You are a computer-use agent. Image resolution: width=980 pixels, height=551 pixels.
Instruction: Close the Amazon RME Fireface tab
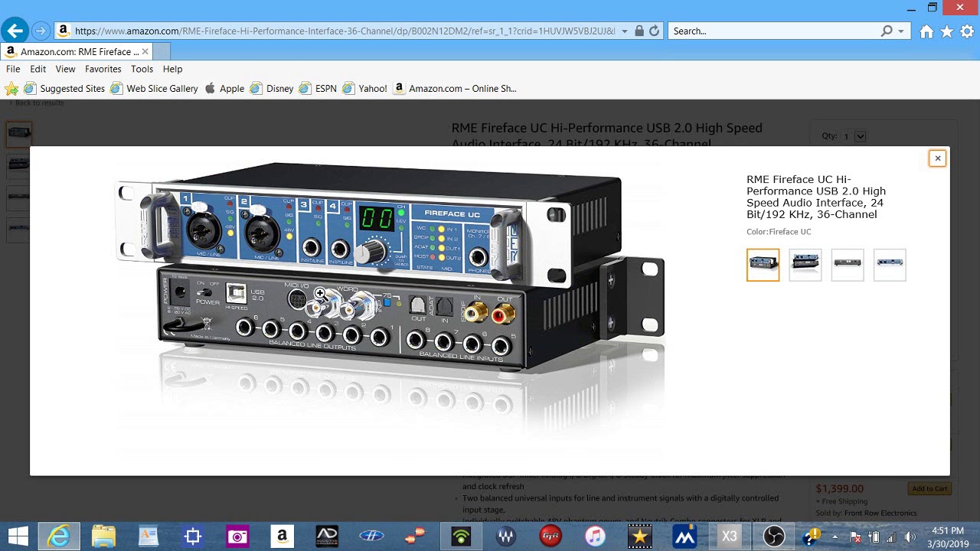(x=145, y=51)
